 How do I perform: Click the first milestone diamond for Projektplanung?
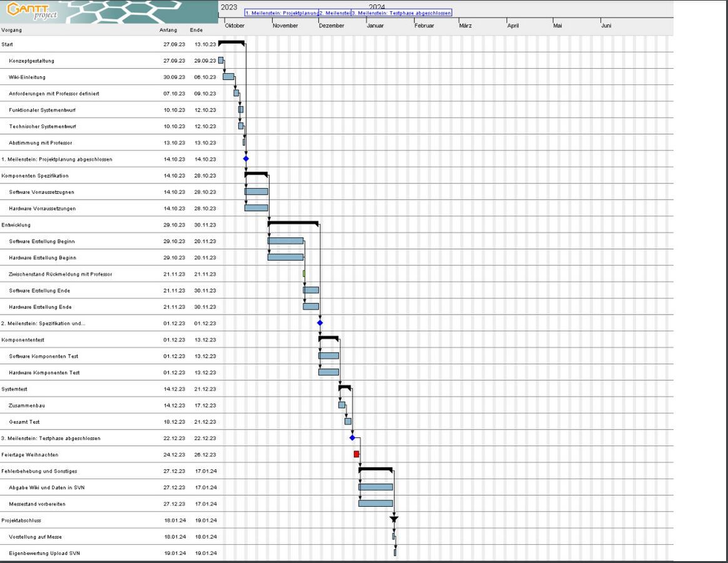(x=246, y=159)
